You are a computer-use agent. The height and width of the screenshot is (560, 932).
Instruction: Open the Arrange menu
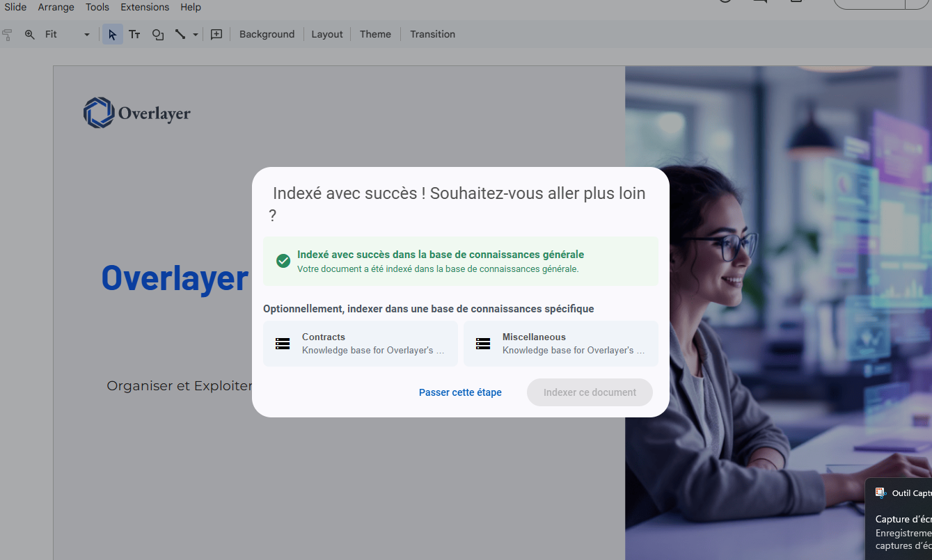pyautogui.click(x=56, y=7)
